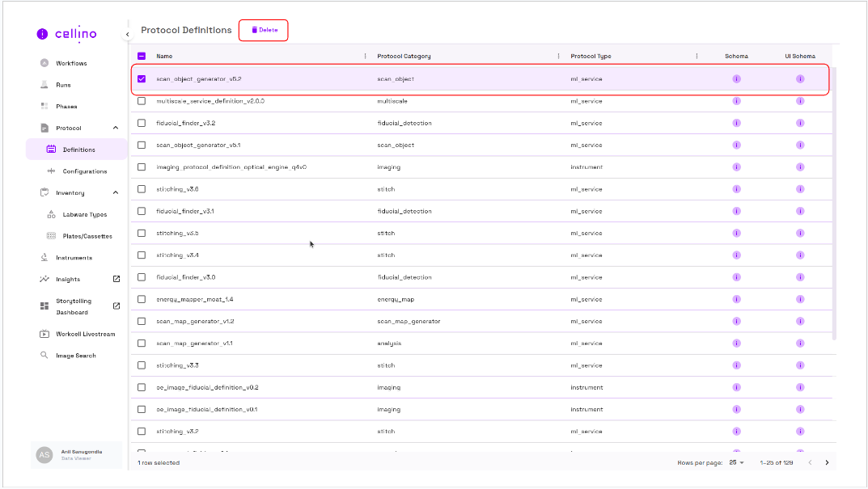The width and height of the screenshot is (868, 489).
Task: Open the Instruments page icon
Action: coord(44,258)
